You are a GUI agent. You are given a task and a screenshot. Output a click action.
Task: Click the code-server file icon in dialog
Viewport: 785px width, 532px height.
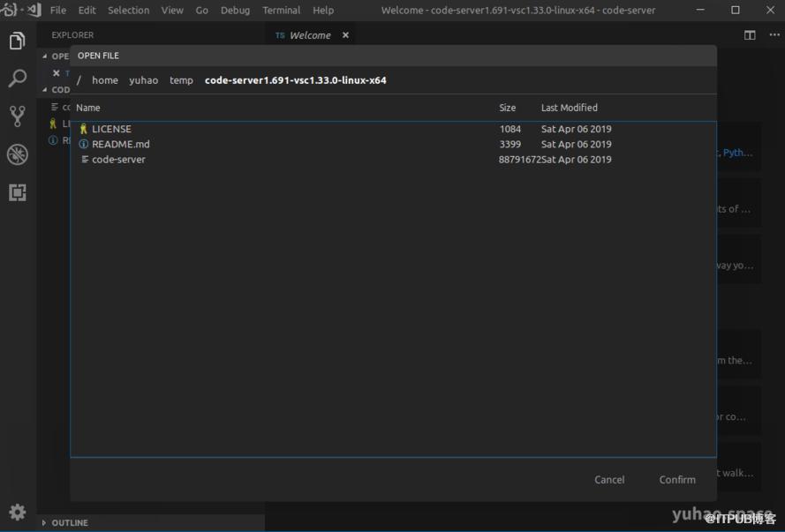tap(85, 160)
